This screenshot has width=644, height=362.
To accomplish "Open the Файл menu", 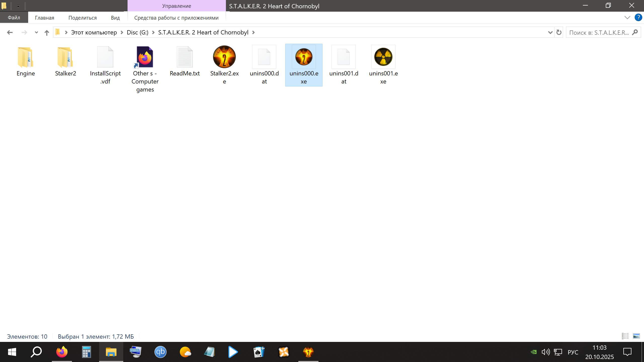I will pos(14,18).
